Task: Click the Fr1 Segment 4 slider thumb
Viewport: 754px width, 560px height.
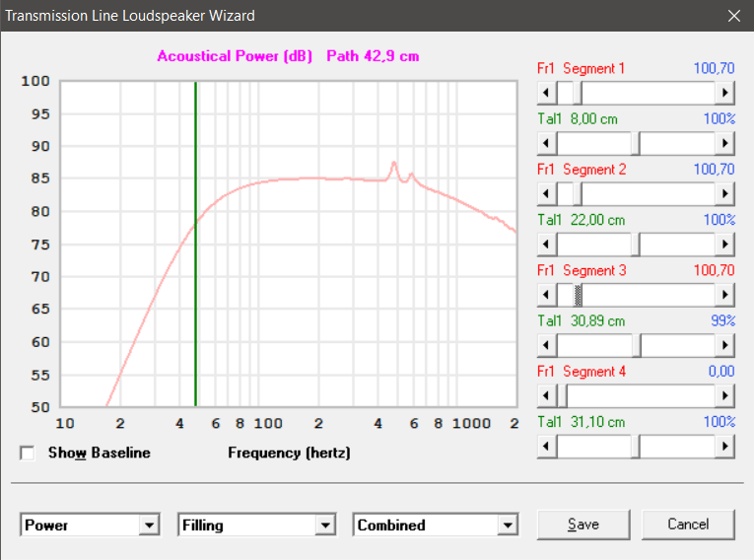Action: [562, 396]
